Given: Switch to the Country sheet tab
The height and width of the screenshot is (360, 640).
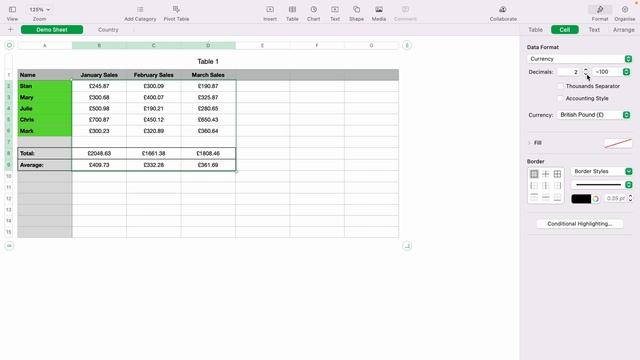Looking at the screenshot, I should [x=108, y=29].
